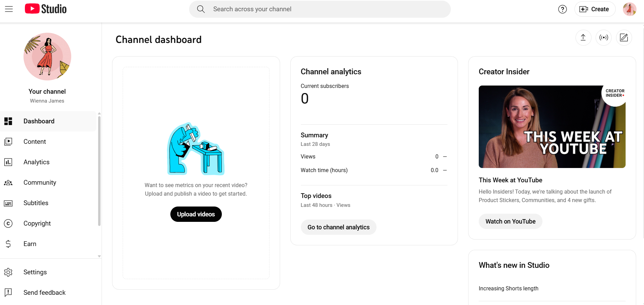644x305 pixels.
Task: Click This Week at YouTube title text
Action: pyautogui.click(x=510, y=180)
